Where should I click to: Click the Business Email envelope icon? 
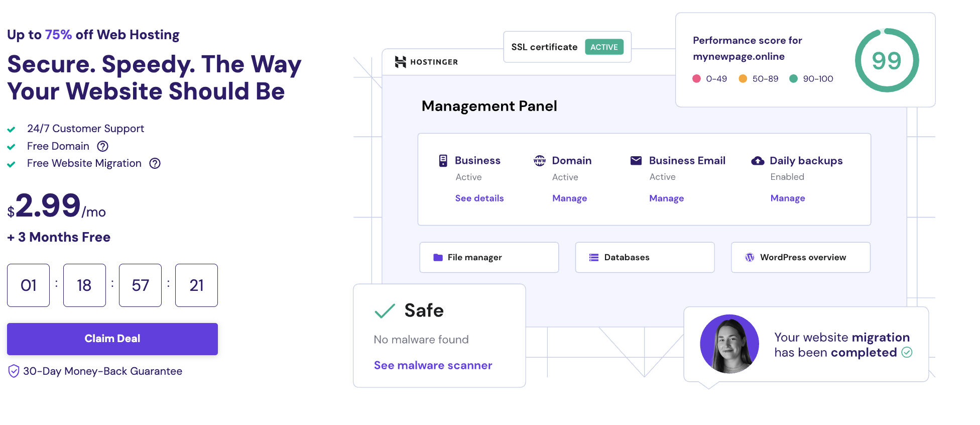636,161
